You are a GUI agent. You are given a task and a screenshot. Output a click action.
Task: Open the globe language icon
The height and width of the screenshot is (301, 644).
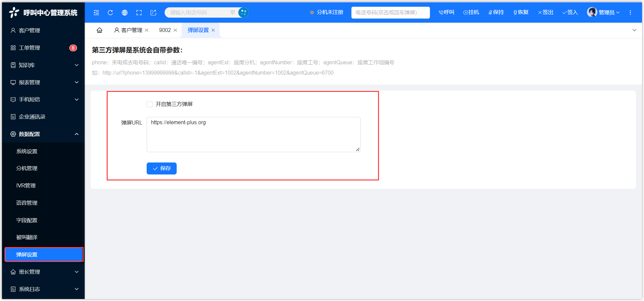point(125,13)
